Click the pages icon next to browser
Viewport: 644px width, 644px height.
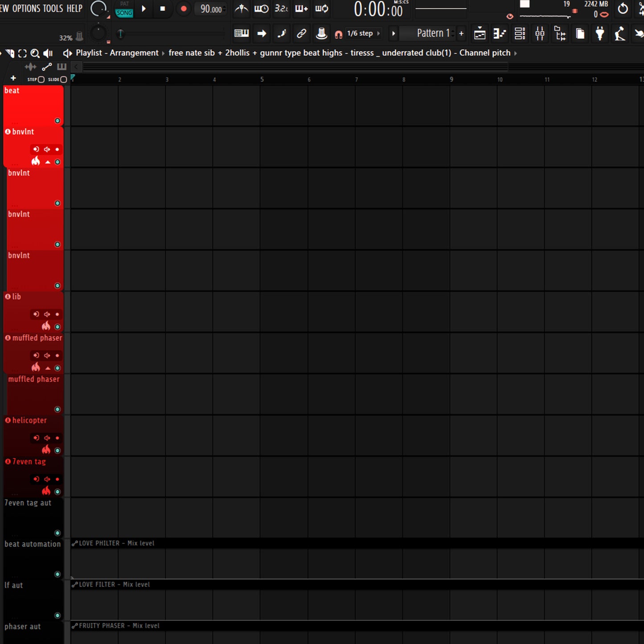click(x=580, y=33)
